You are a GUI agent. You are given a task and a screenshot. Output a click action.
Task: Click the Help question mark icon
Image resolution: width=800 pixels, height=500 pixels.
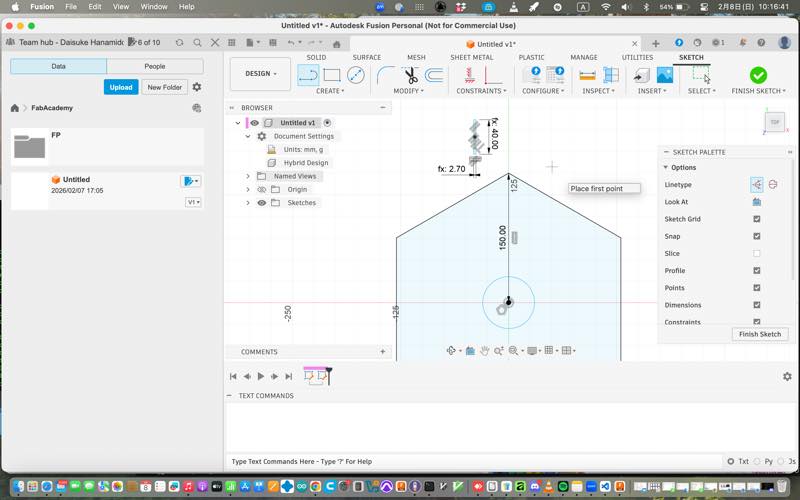pyautogui.click(x=761, y=43)
